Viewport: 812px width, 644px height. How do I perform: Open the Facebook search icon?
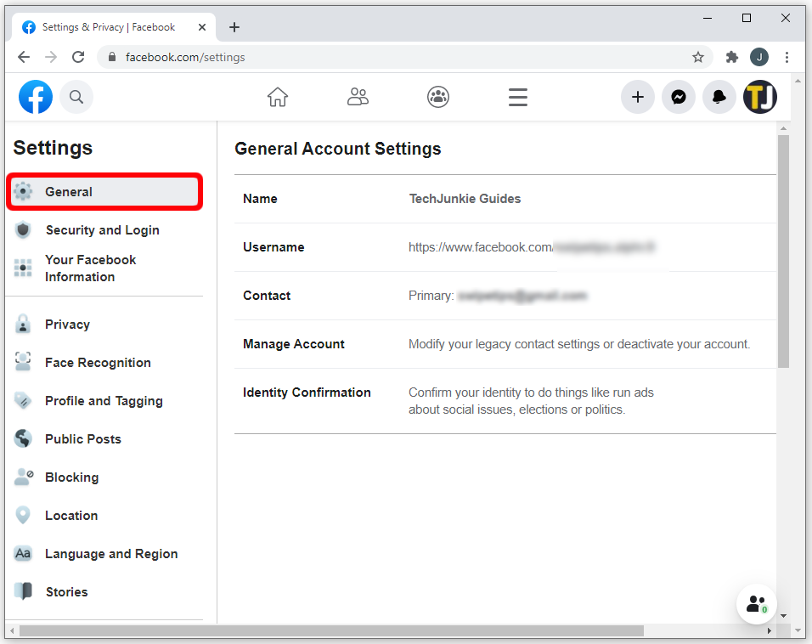[x=76, y=97]
